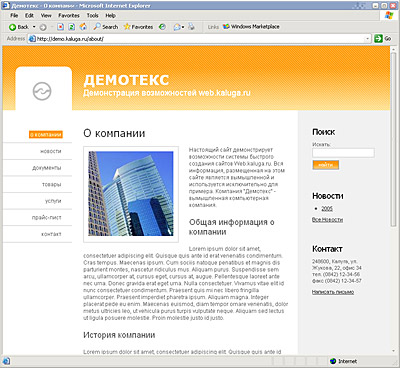Select 'О компании' in the left menu
The height and width of the screenshot is (368, 400).
(x=46, y=135)
